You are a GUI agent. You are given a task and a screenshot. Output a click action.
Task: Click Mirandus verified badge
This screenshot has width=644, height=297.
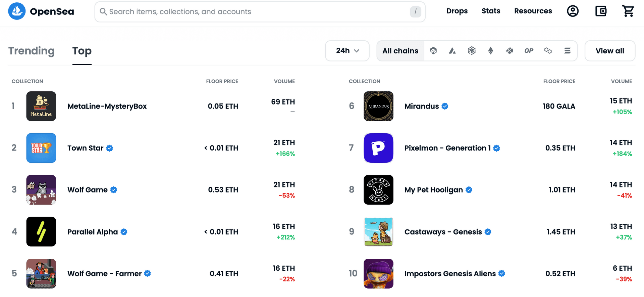tap(445, 106)
